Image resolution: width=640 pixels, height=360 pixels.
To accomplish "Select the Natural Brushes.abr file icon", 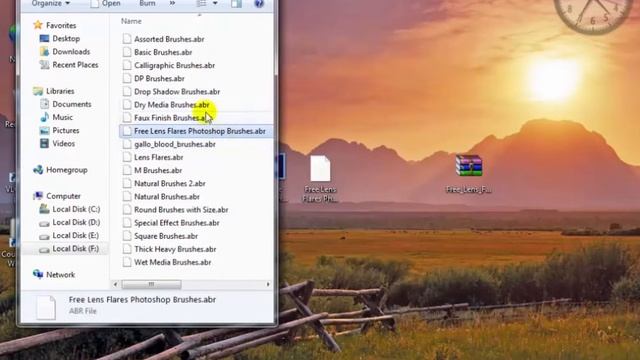I will tap(127, 196).
